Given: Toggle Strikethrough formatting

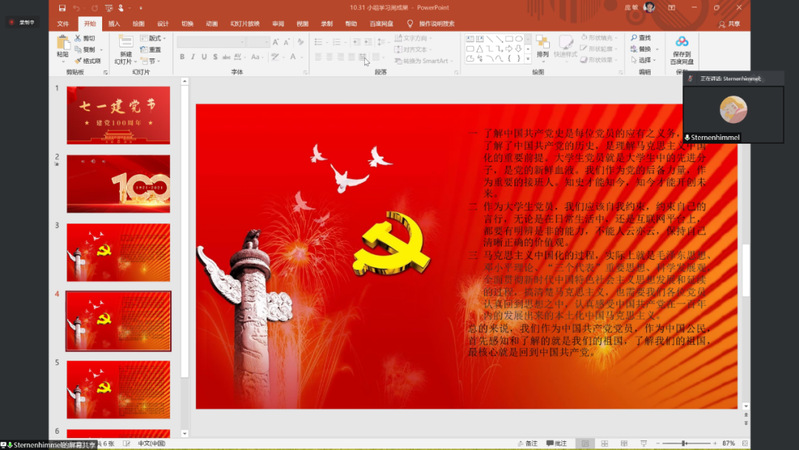Looking at the screenshot, I should coord(226,57).
